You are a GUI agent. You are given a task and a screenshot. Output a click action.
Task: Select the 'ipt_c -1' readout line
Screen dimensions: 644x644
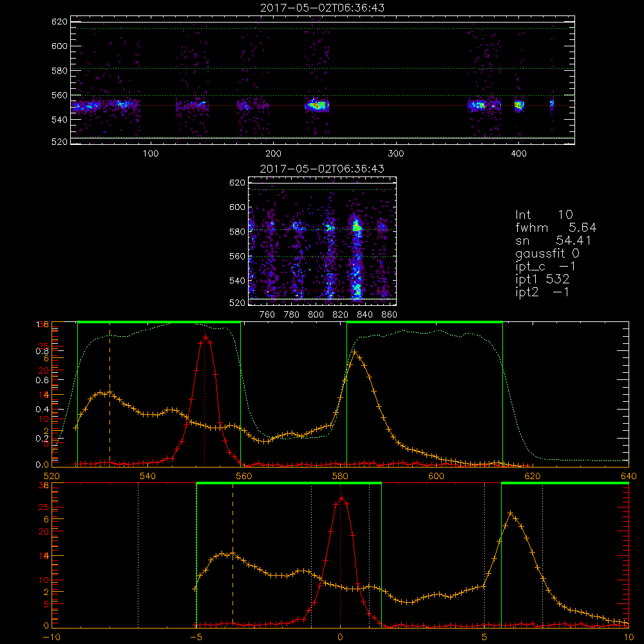(546, 267)
